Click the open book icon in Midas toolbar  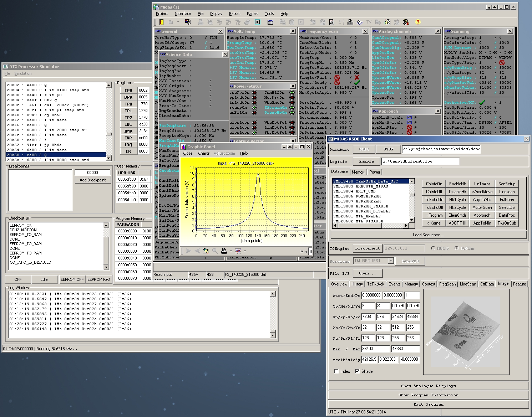[x=360, y=22]
